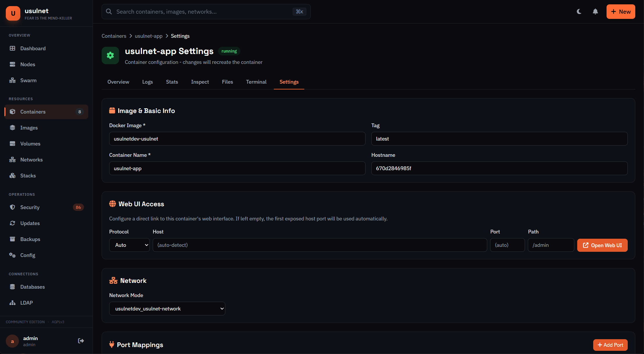Click inside the Hostname input field
Viewport: 644px width, 354px height.
point(499,168)
